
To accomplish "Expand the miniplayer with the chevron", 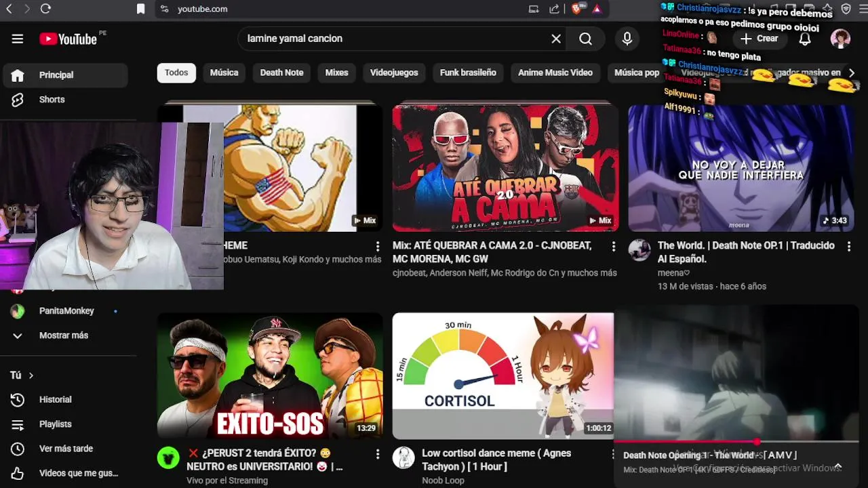I will pyautogui.click(x=837, y=466).
